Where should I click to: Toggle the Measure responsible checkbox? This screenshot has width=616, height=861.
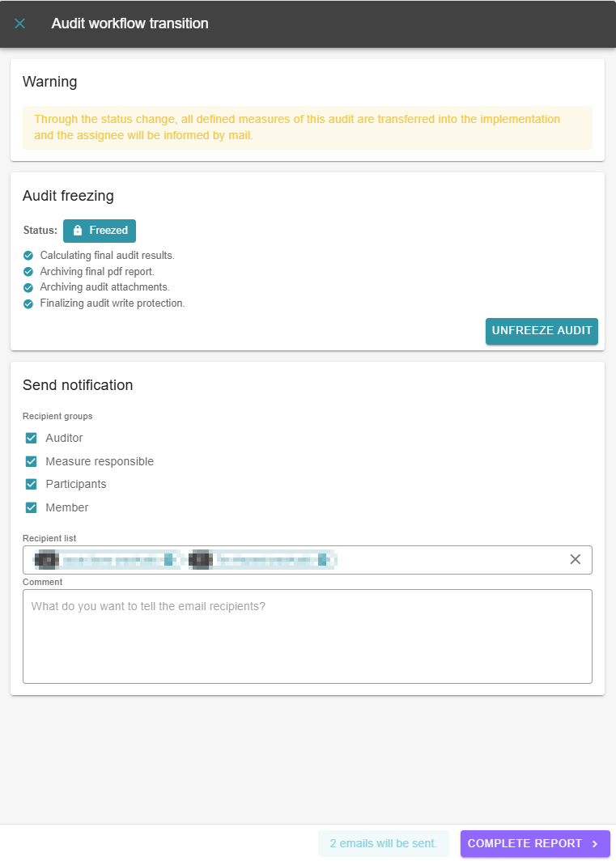click(x=32, y=461)
